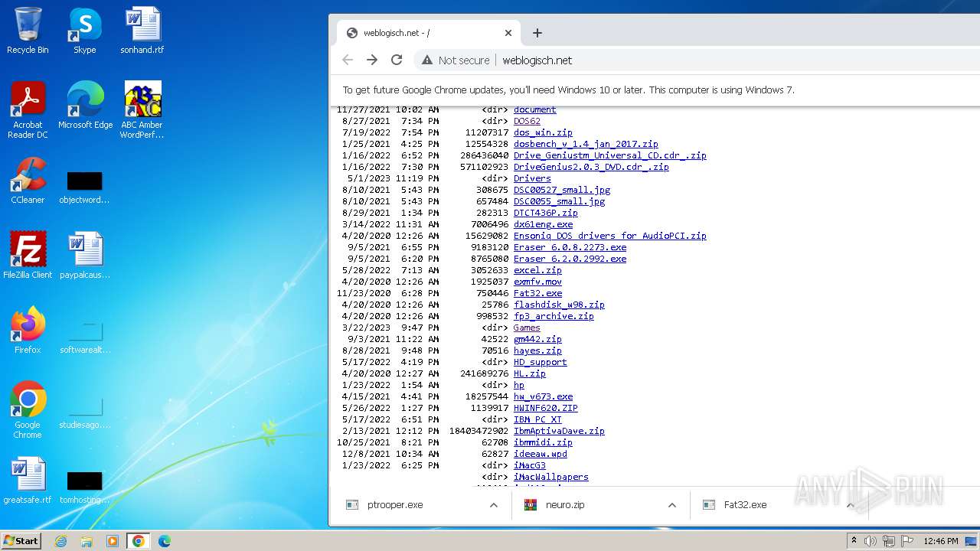Image resolution: width=980 pixels, height=551 pixels.
Task: Download DriveGenius2.0.3_DVD.cdr_.zip
Action: [591, 167]
